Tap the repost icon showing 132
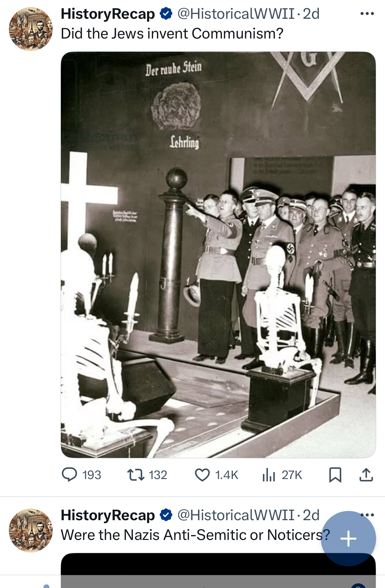This screenshot has width=385, height=588. point(147,475)
